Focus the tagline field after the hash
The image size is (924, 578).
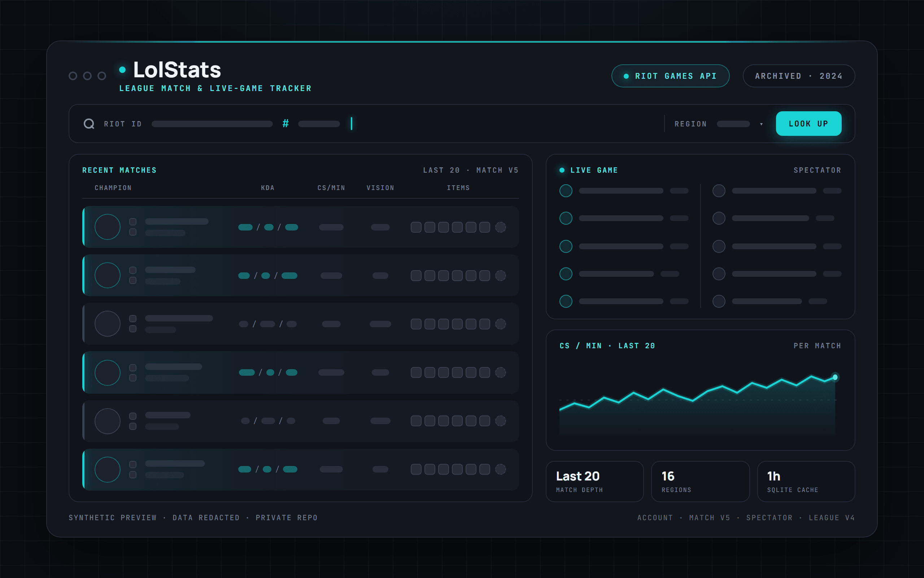[319, 124]
